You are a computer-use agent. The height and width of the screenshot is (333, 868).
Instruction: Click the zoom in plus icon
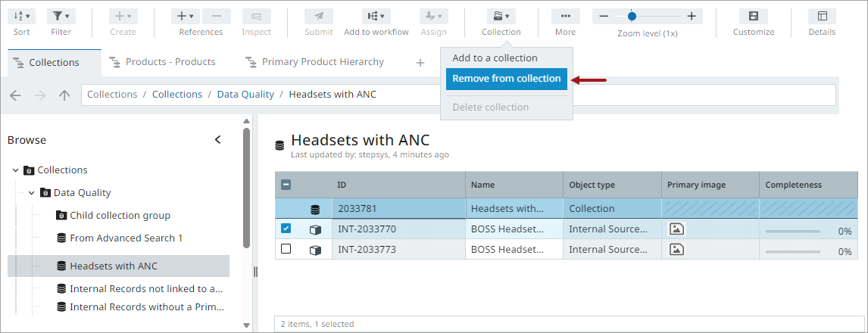pos(692,16)
